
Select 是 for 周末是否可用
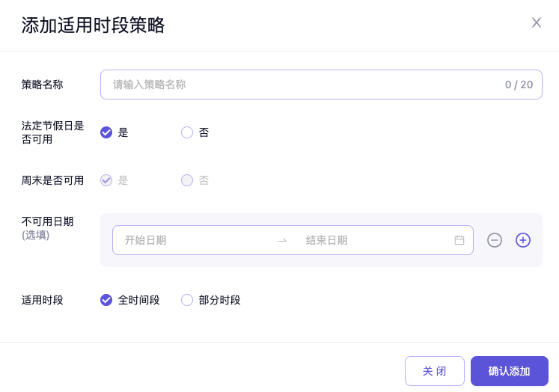106,180
